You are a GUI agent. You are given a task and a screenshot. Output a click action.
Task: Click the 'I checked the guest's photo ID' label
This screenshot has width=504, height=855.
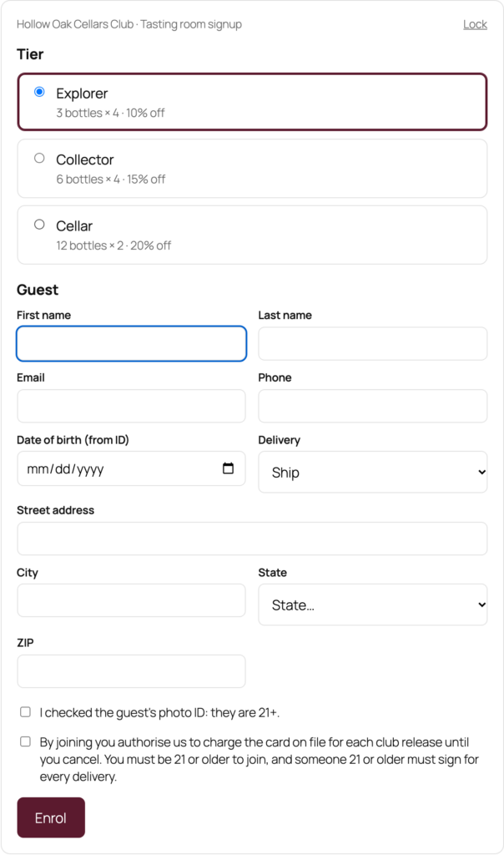pos(159,713)
